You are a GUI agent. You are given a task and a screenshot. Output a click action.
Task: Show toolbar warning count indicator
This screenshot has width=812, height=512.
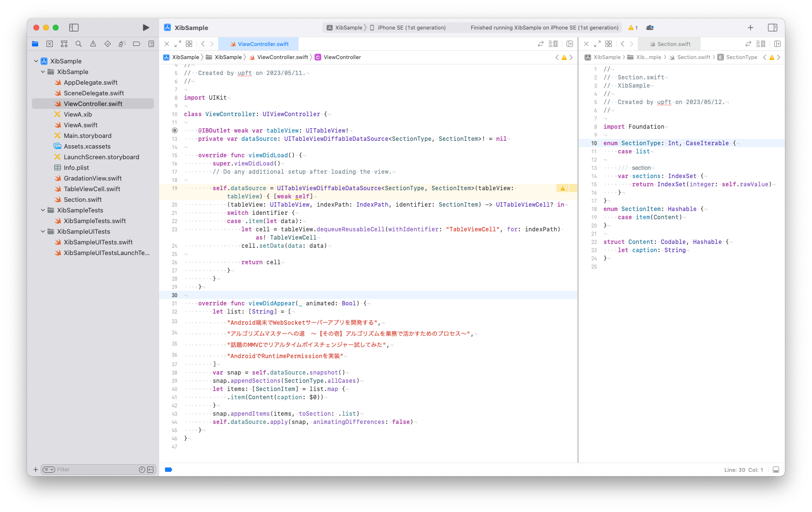633,28
